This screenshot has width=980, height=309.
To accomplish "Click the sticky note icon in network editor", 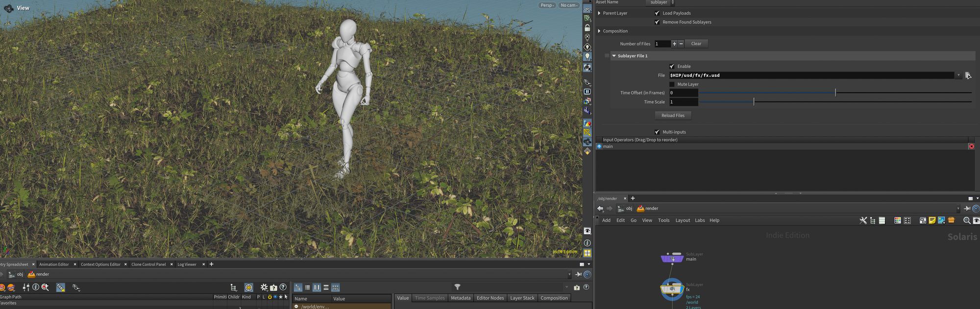I will tap(932, 220).
